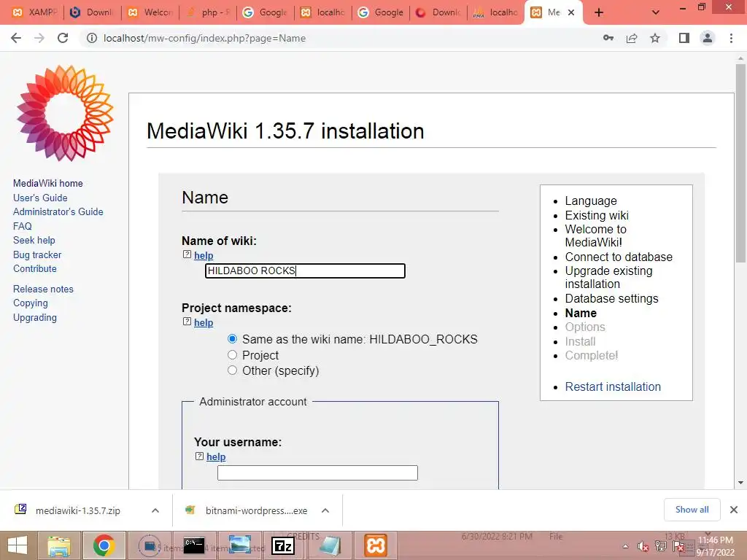Open XAMPP control panel taskbar icon
This screenshot has height=560, width=747.
[376, 545]
